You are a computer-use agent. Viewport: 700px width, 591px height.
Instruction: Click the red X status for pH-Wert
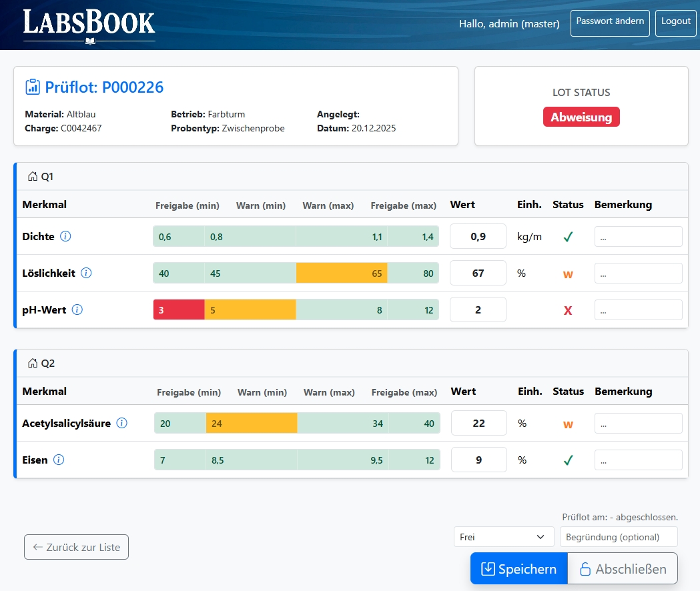(568, 310)
